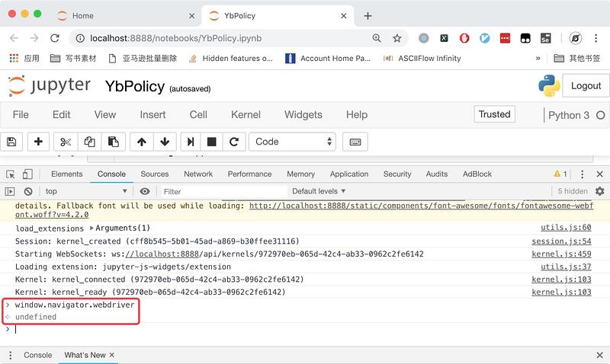The width and height of the screenshot is (610, 364).
Task: Clear console icon
Action: point(28,191)
